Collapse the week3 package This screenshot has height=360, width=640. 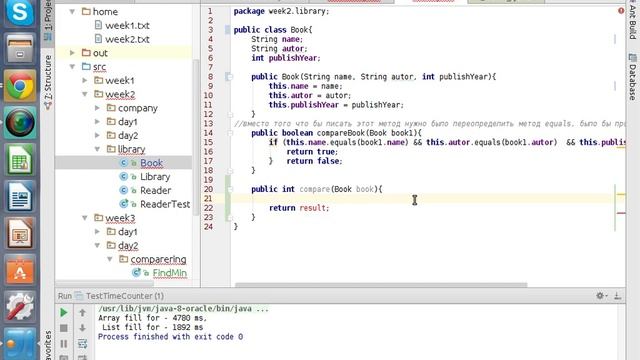(x=85, y=218)
